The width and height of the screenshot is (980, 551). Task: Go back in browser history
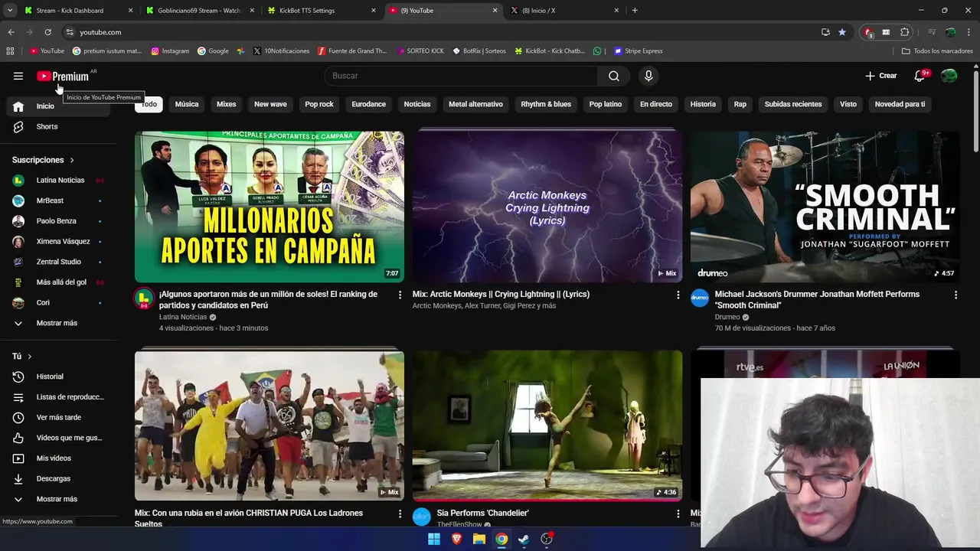point(11,32)
